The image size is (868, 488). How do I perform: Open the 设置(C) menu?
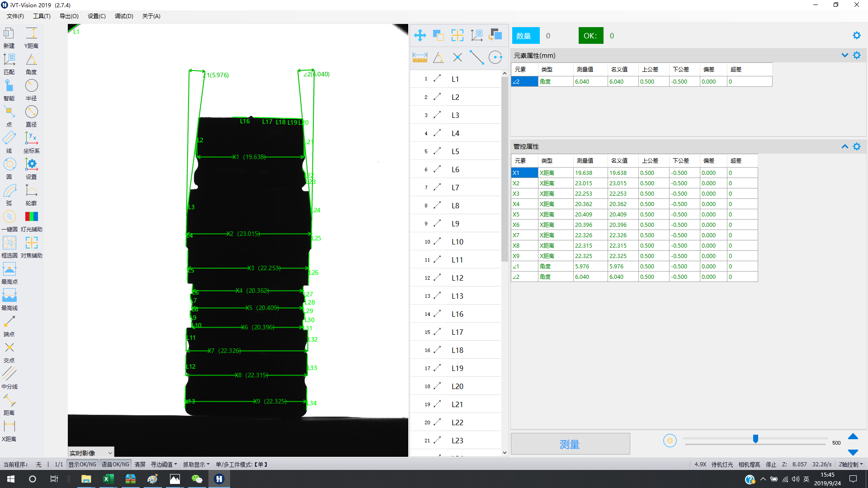coord(96,16)
